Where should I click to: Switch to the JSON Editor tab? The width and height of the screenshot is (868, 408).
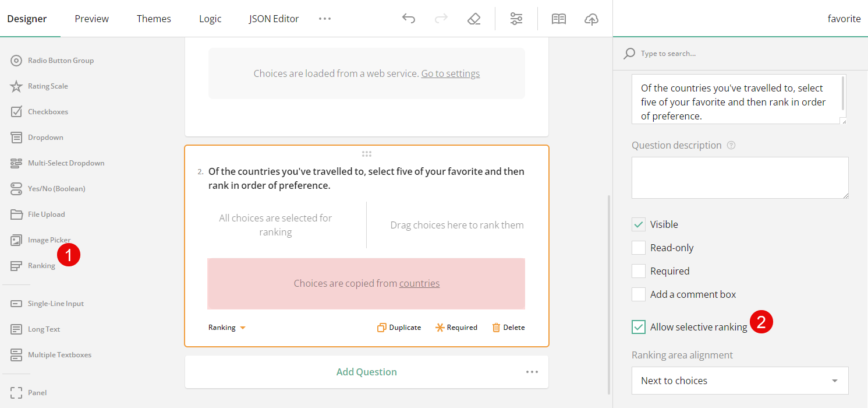(274, 18)
